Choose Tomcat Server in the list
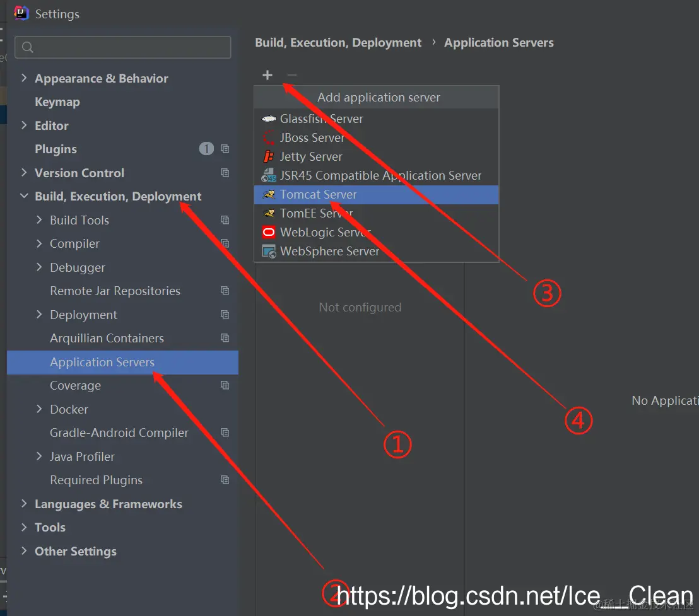This screenshot has height=616, width=699. coord(376,195)
